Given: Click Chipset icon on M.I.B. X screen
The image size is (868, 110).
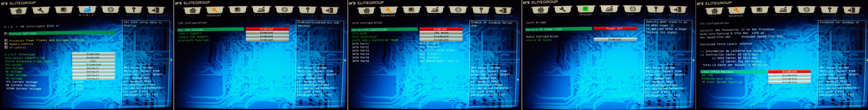Looking at the screenshot, I should click(x=63, y=10).
